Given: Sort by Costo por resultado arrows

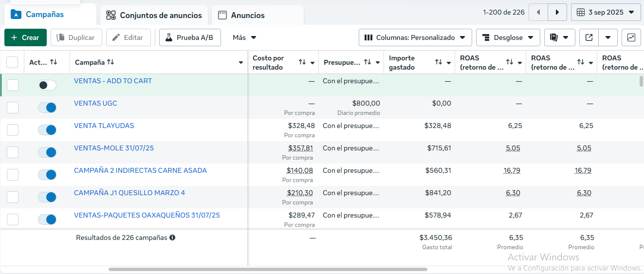Looking at the screenshot, I should (x=302, y=62).
